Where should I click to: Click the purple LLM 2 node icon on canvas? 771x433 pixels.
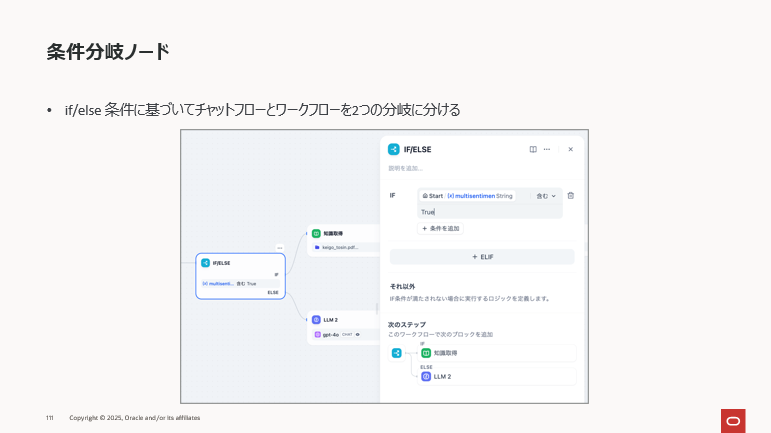click(316, 320)
